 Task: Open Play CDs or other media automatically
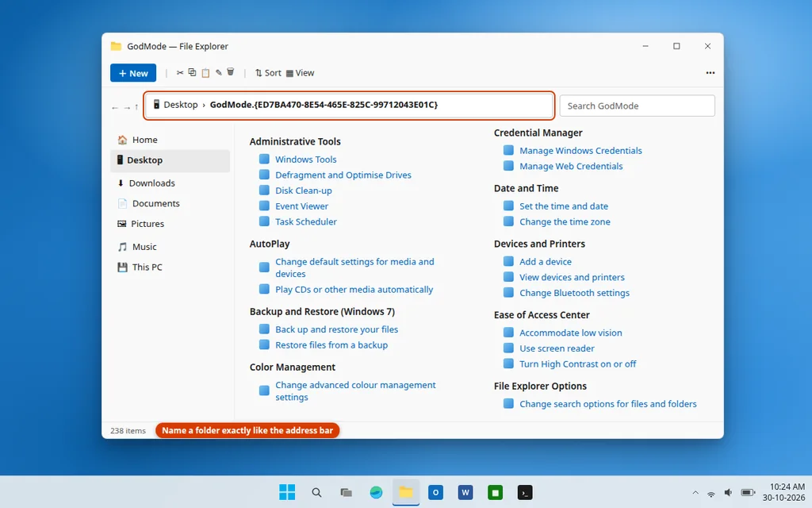coord(354,290)
